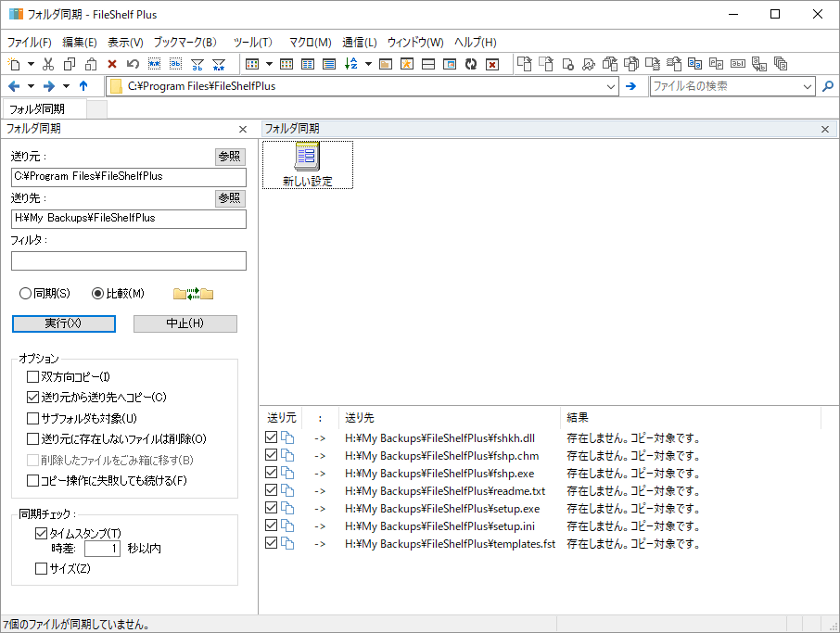Click the magnifier search icon

pyautogui.click(x=828, y=85)
